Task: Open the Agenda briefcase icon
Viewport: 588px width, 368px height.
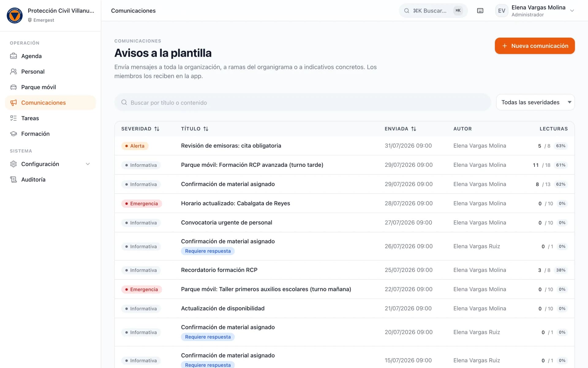Action: click(x=13, y=56)
